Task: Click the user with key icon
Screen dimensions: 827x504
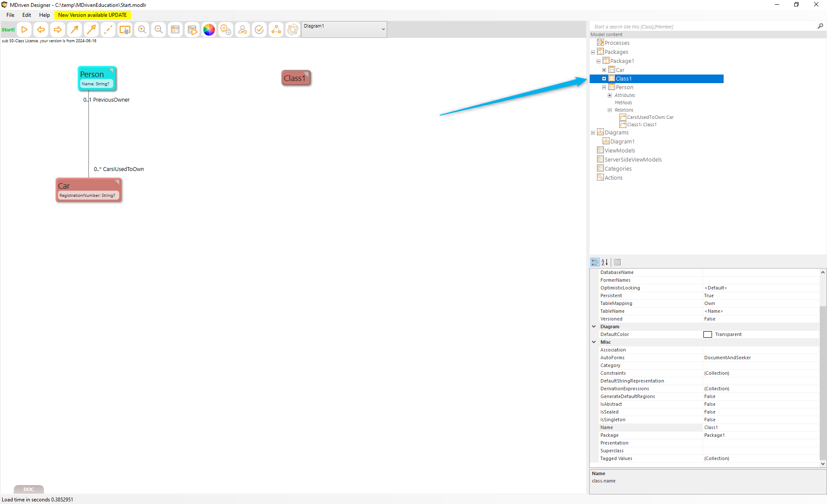Action: [243, 30]
